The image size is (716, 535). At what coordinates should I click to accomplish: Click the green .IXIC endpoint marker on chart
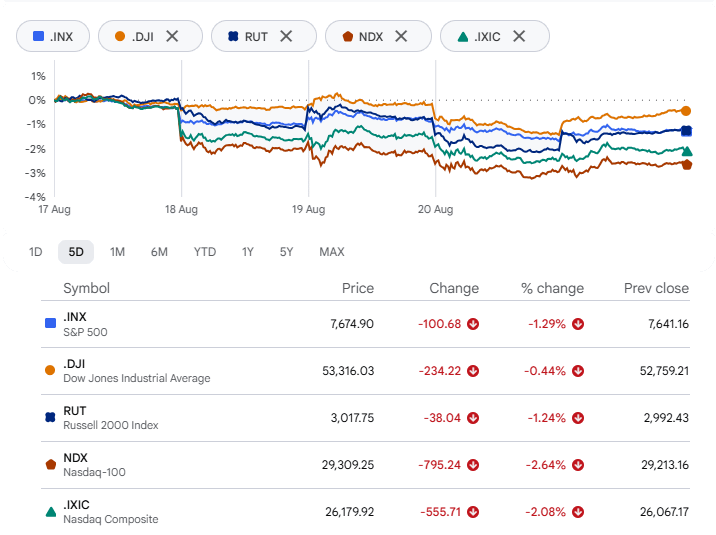[687, 151]
